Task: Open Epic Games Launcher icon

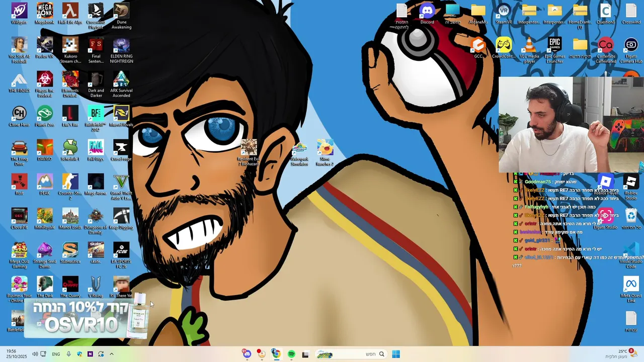Action: tap(554, 50)
